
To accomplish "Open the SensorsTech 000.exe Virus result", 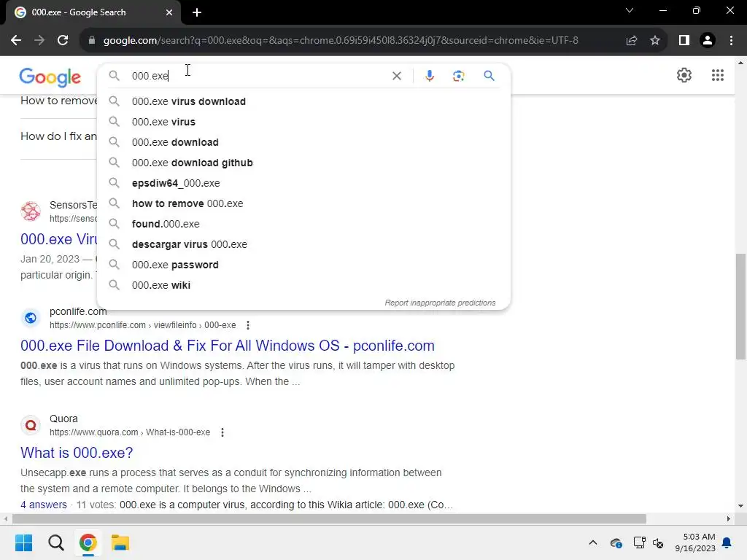I will [58, 239].
